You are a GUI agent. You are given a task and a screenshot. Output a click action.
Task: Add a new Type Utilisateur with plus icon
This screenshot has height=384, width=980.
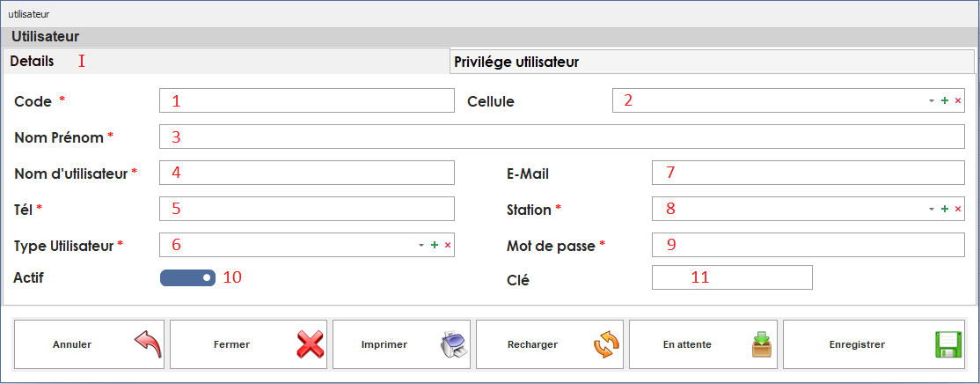(435, 245)
